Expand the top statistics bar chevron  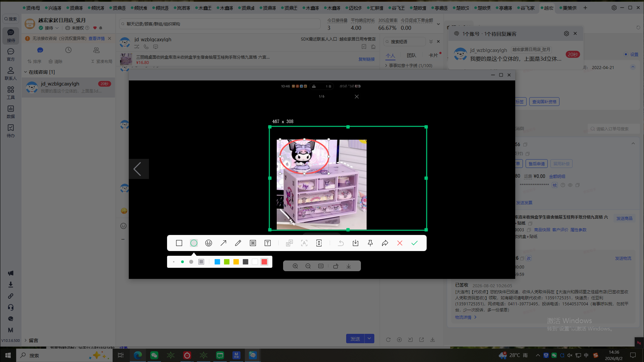pos(438,24)
